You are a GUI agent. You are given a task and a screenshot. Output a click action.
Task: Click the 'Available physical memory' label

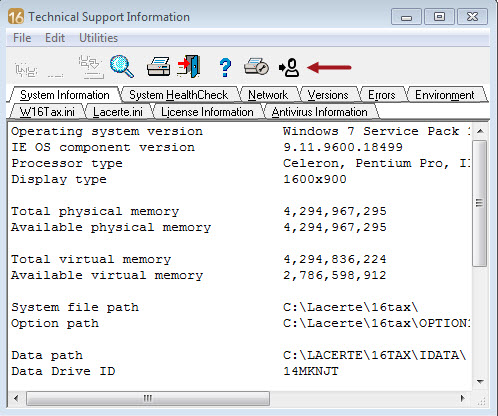pos(111,227)
